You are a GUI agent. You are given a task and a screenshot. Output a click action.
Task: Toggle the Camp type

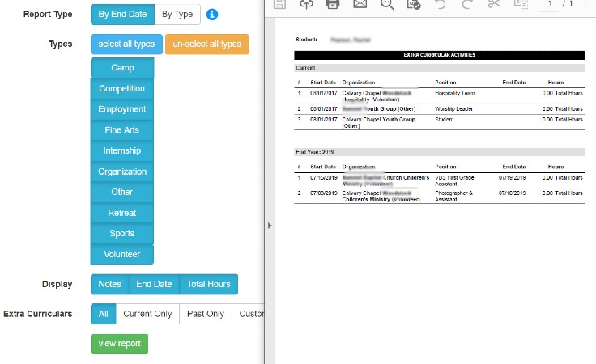122,68
